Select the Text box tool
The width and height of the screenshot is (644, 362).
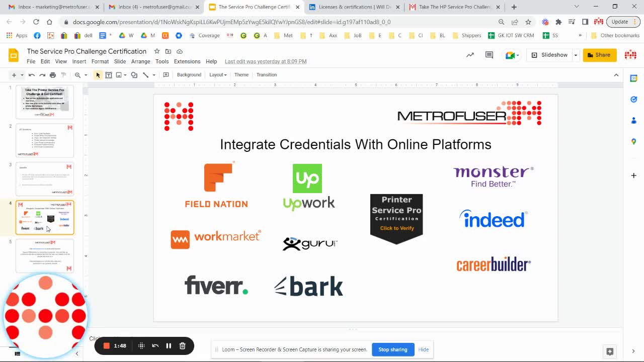(108, 75)
